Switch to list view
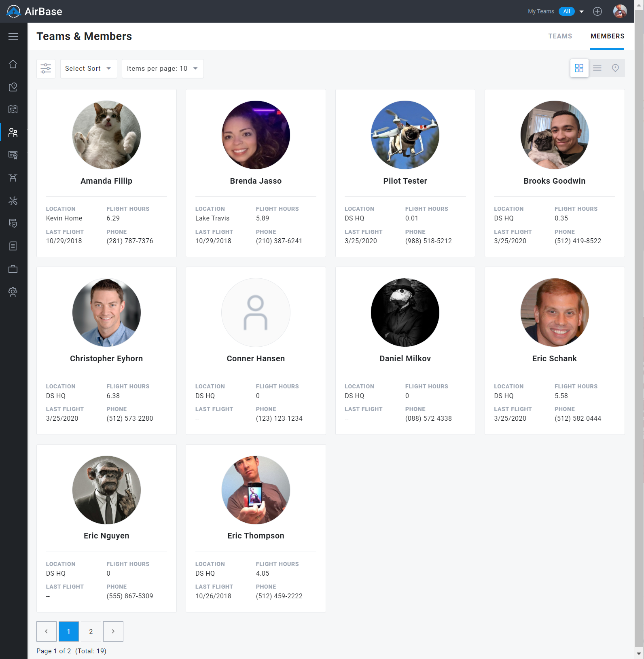The height and width of the screenshot is (659, 644). tap(597, 68)
